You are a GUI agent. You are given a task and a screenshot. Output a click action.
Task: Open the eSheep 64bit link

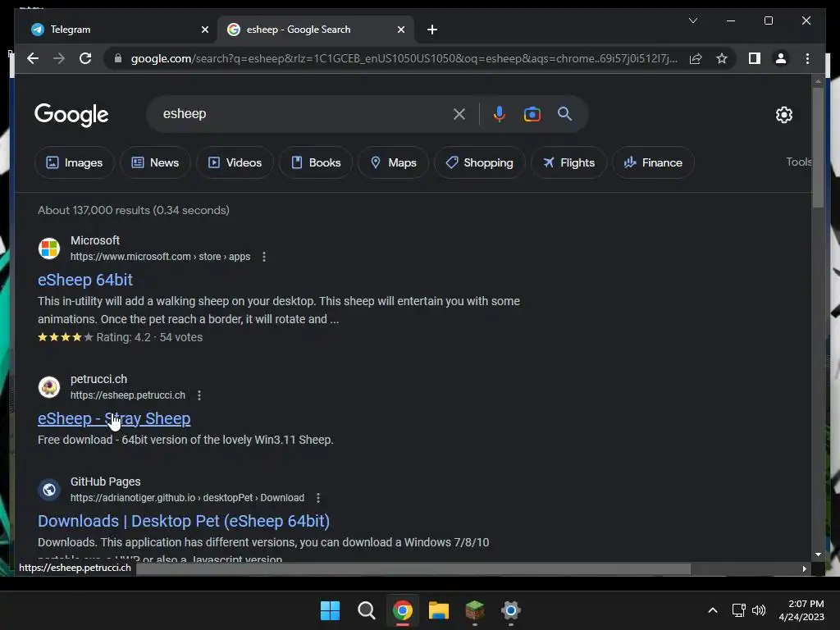coord(85,280)
